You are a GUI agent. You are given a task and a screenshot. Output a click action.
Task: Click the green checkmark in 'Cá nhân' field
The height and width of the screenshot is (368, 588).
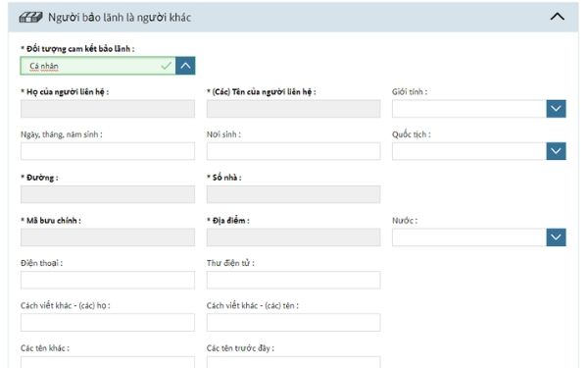pos(166,66)
